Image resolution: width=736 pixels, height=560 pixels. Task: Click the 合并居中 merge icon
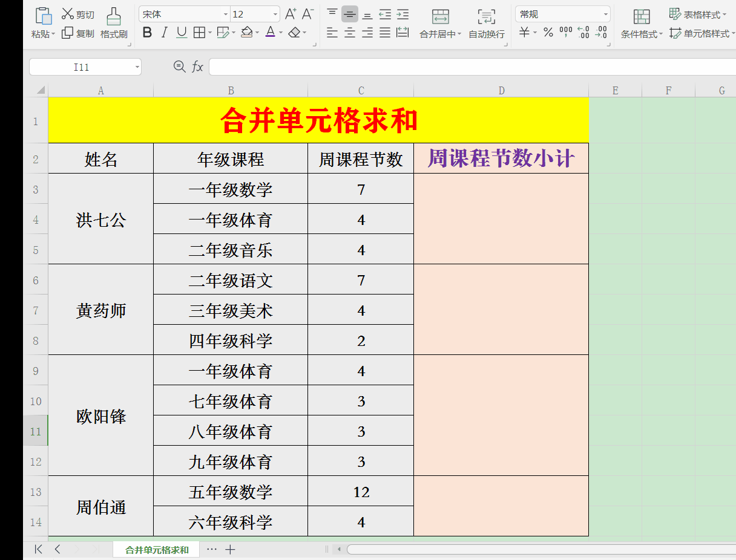[441, 16]
